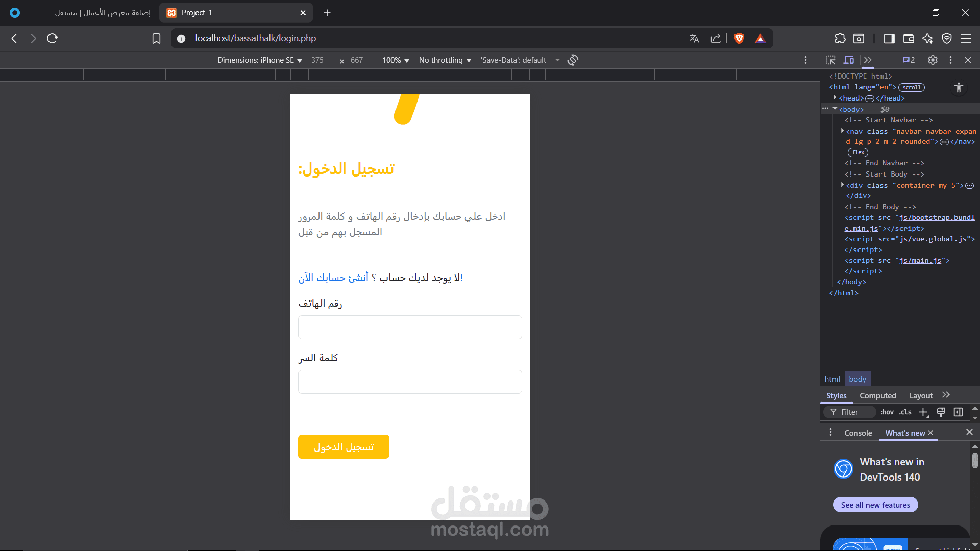Open the issues counter showing 2
980x551 pixels.
pos(909,60)
